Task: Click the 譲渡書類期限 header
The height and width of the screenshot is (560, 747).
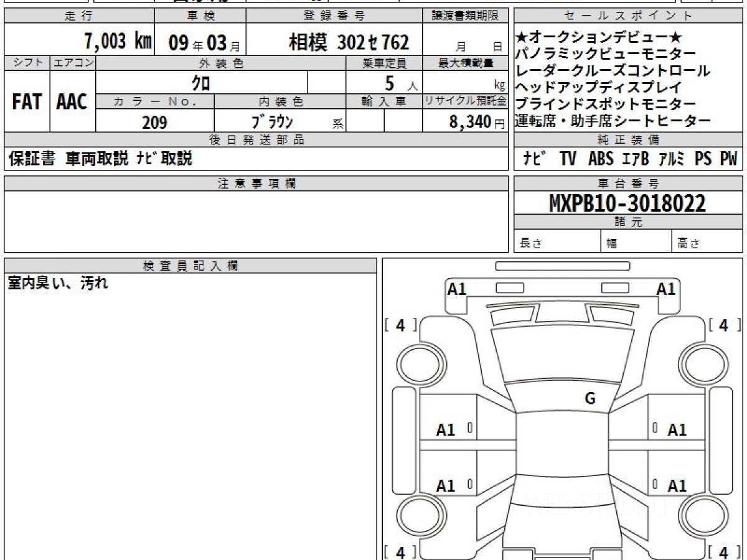Action: point(465,16)
